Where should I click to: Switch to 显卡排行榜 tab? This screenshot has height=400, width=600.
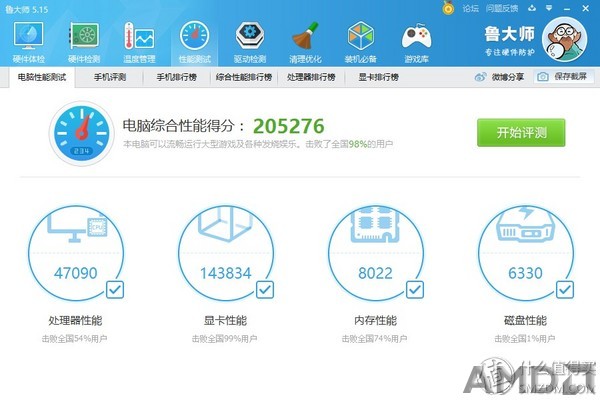(378, 77)
